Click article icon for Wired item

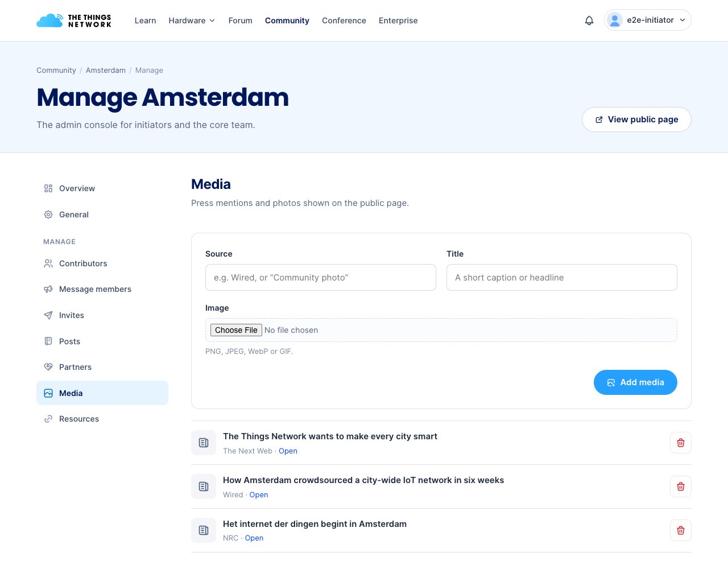[204, 486]
